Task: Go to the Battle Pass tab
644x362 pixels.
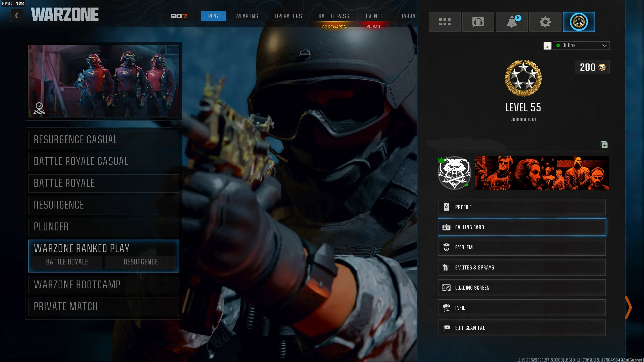Action: point(334,16)
